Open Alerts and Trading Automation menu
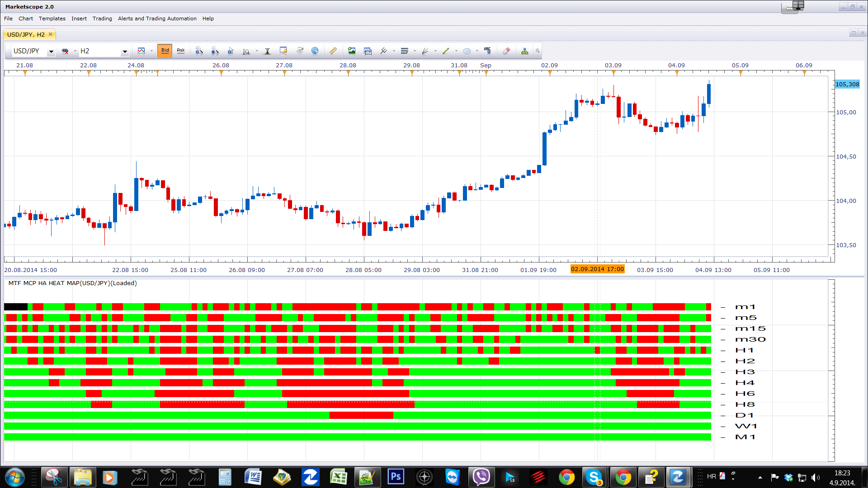Viewport: 868px width, 488px height. pyautogui.click(x=157, y=19)
